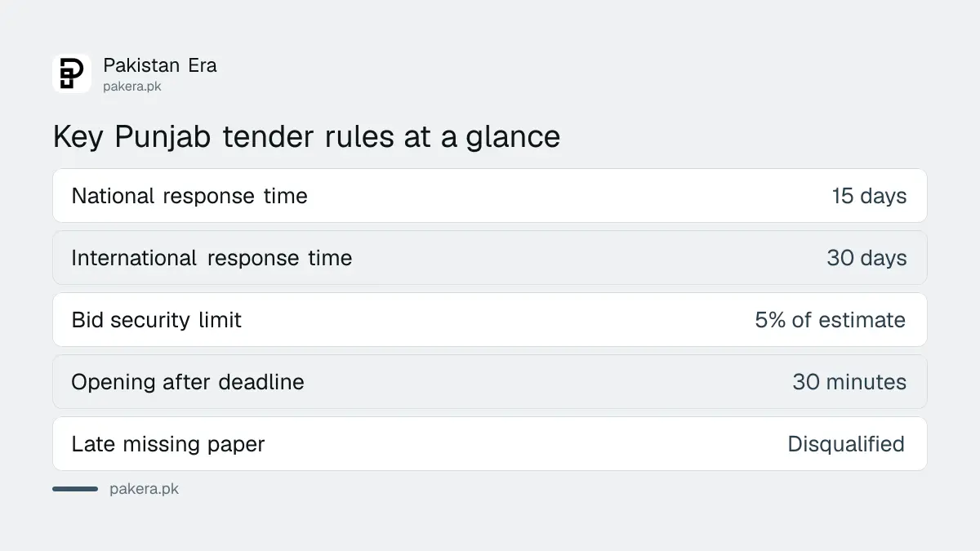Click the Disqualified value
The height and width of the screenshot is (551, 980).
pyautogui.click(x=846, y=444)
